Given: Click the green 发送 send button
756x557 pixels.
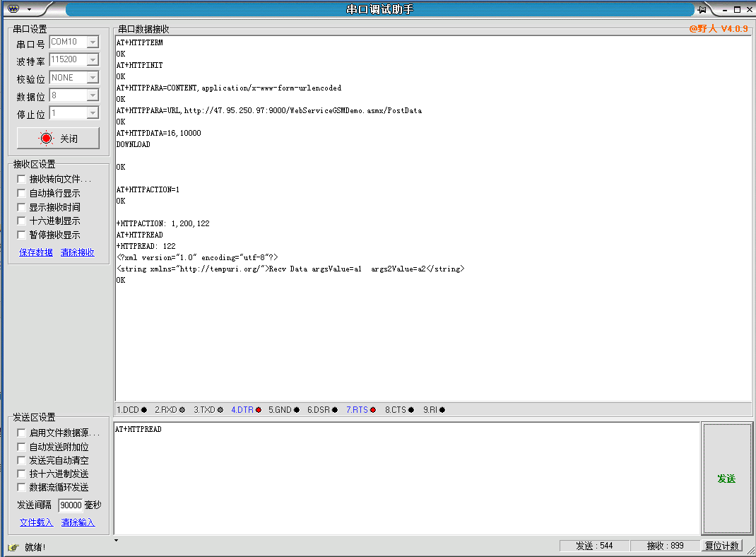Looking at the screenshot, I should tap(726, 479).
